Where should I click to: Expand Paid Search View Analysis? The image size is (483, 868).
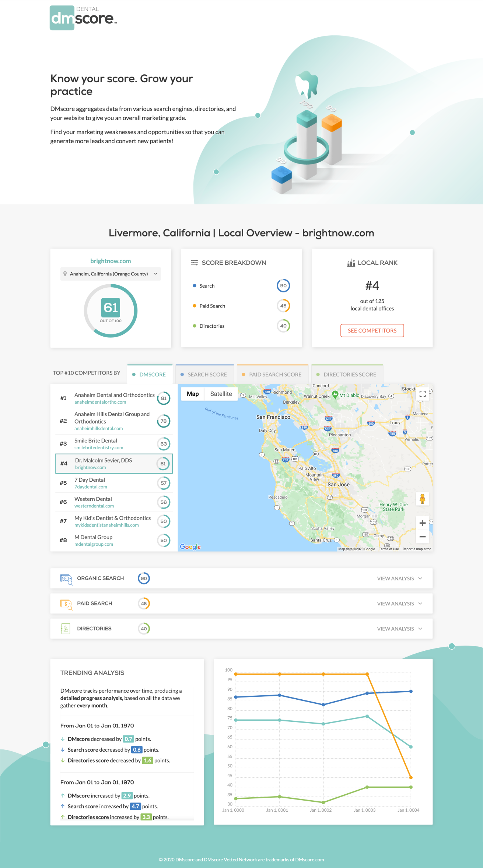[400, 604]
